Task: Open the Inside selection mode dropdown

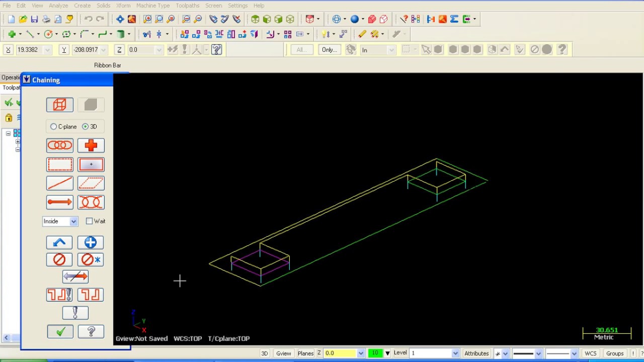Action: point(73,221)
